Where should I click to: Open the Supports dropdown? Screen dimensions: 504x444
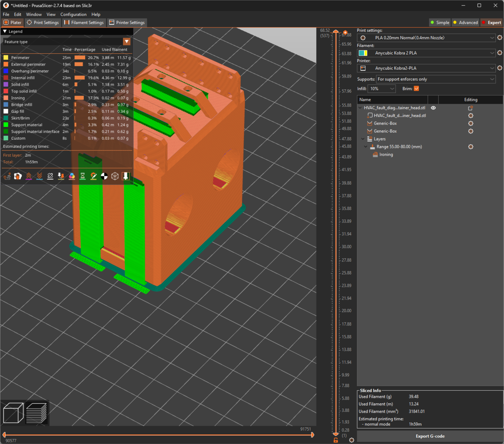coord(435,79)
